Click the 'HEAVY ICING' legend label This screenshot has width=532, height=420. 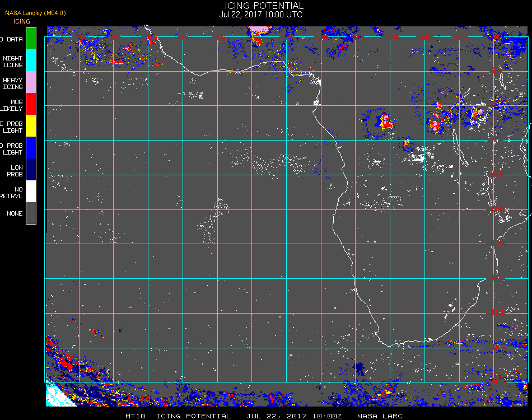[x=12, y=83]
